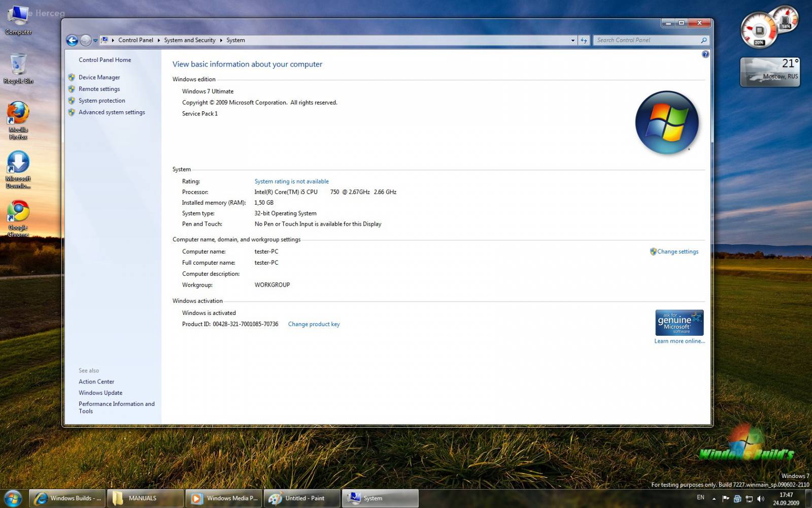The height and width of the screenshot is (508, 812).
Task: Open the recent pages dropdown arrow
Action: (95, 41)
